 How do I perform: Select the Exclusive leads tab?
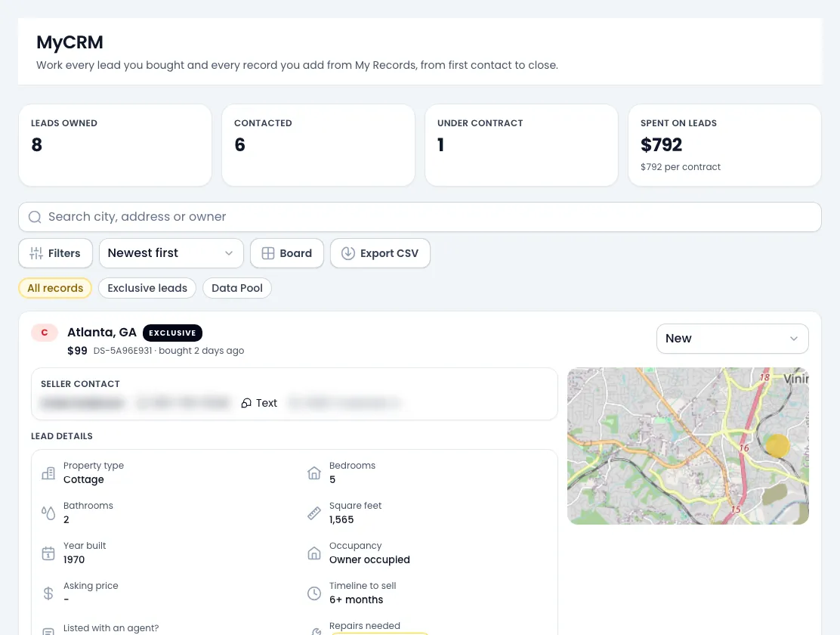[147, 288]
